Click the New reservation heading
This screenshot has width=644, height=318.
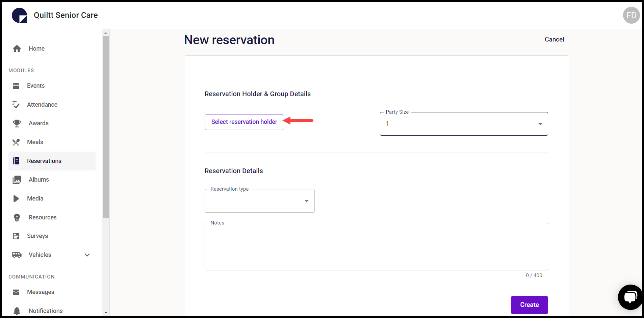tap(229, 40)
